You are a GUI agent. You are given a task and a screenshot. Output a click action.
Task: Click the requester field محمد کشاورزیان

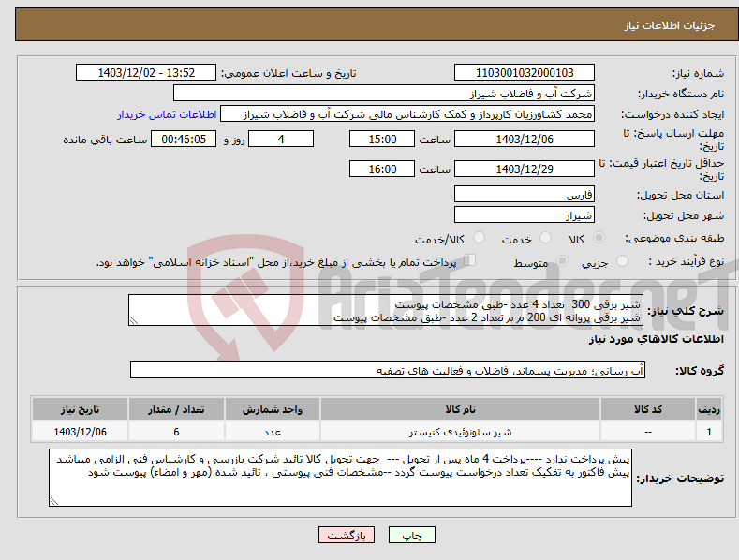click(407, 113)
